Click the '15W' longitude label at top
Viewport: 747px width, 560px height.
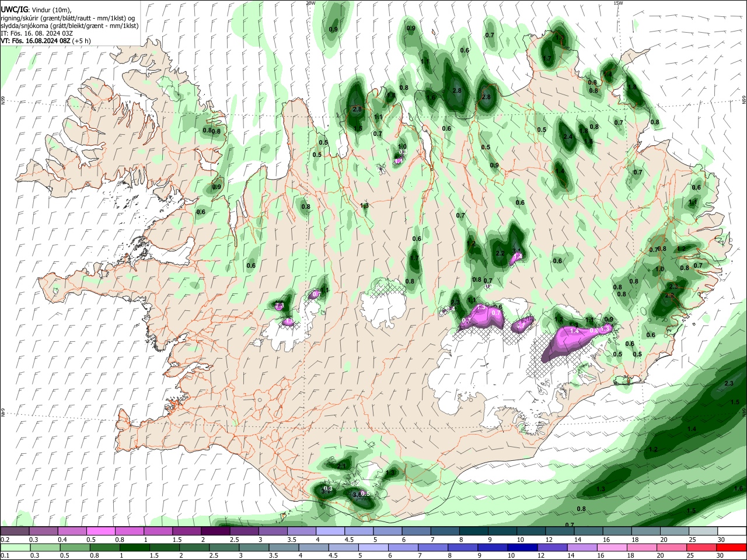[618, 3]
